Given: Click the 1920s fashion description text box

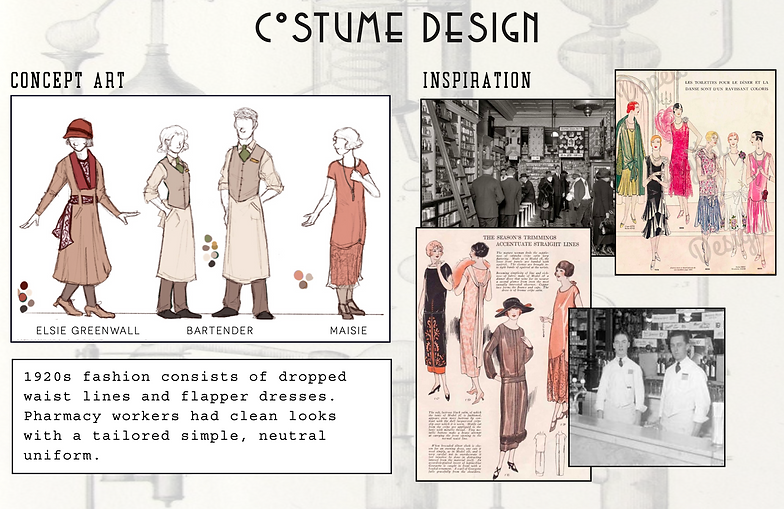Looking at the screenshot, I should tap(202, 416).
